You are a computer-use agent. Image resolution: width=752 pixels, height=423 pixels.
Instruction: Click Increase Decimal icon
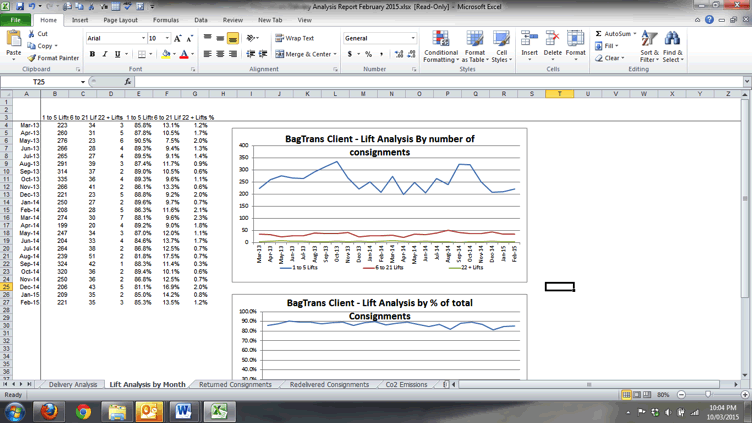(x=399, y=54)
